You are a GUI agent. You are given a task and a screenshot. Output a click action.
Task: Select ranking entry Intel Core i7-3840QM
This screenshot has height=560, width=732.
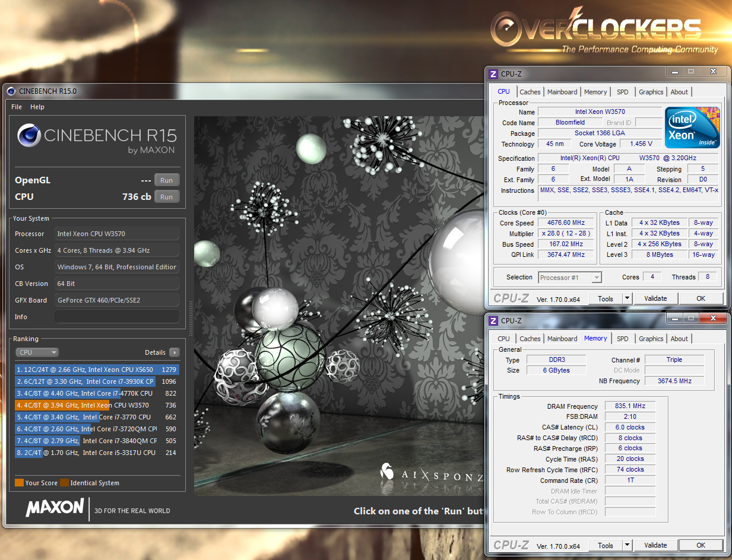tap(97, 441)
